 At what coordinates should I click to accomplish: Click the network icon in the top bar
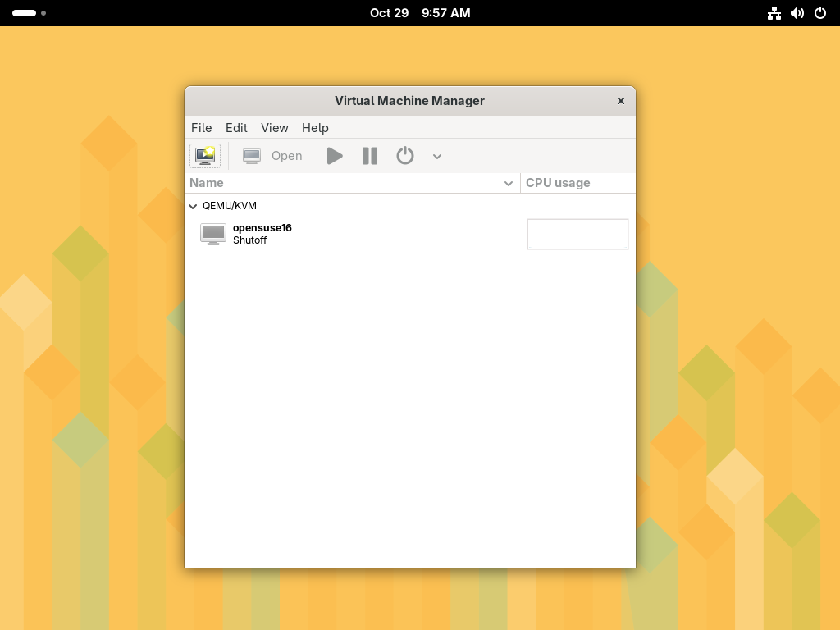point(774,12)
